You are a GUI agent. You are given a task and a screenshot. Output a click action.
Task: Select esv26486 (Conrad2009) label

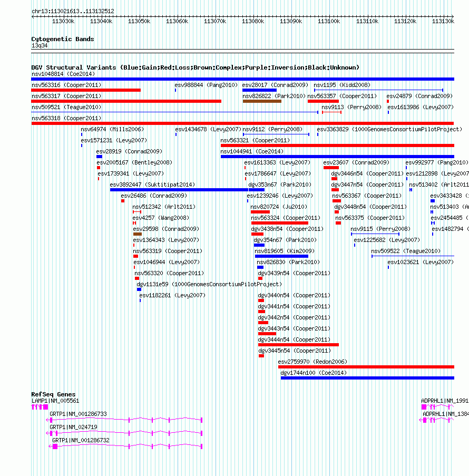(x=154, y=196)
